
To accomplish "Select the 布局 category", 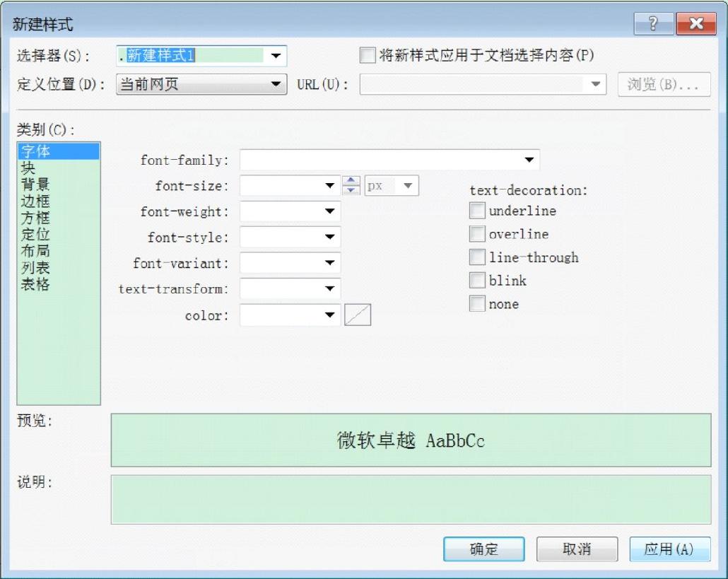I will coord(59,251).
